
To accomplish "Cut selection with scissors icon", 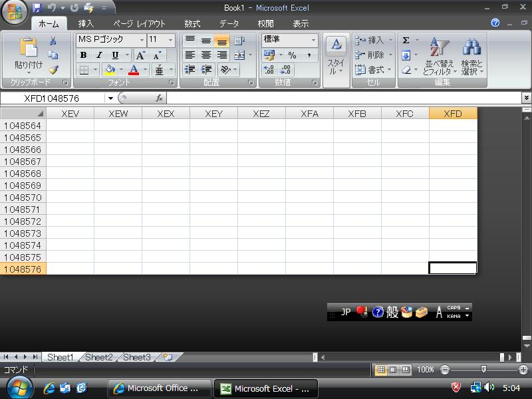I will pos(53,41).
